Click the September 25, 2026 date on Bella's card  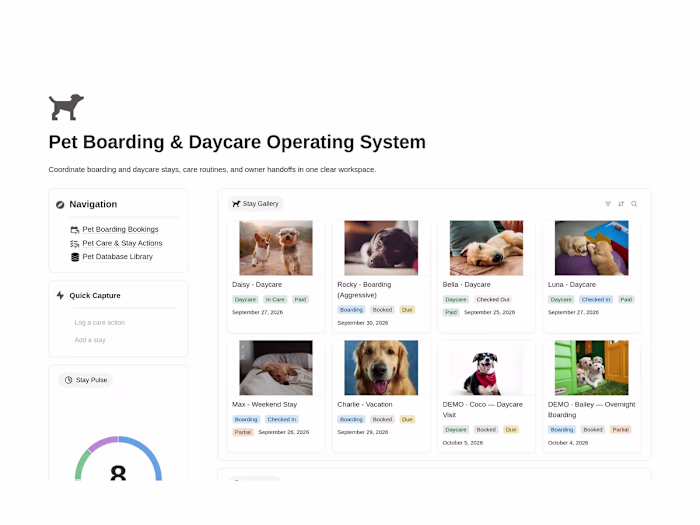(x=489, y=312)
